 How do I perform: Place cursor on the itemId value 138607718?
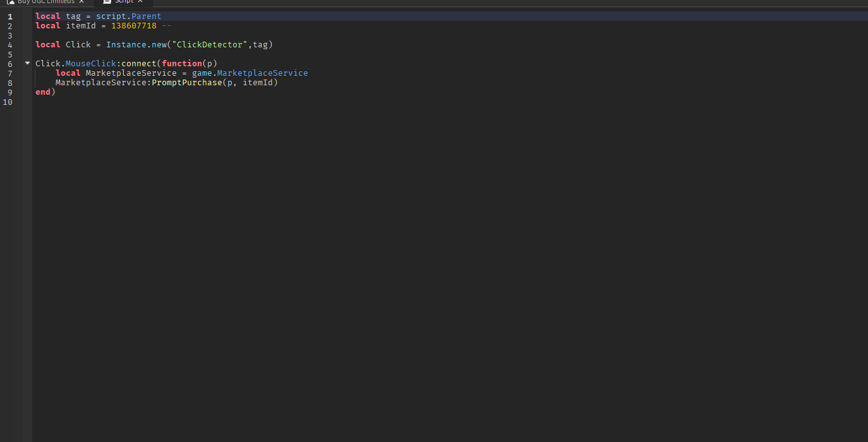(x=133, y=25)
